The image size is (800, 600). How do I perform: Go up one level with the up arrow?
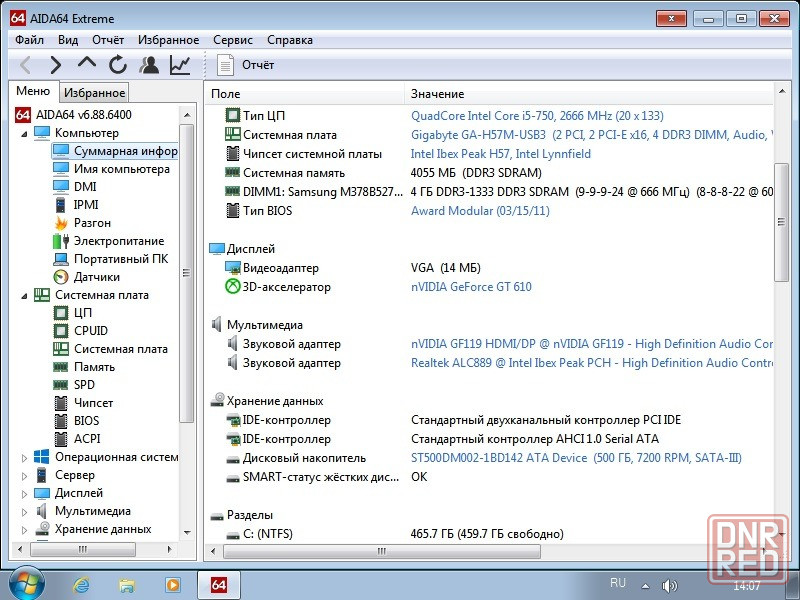point(87,63)
